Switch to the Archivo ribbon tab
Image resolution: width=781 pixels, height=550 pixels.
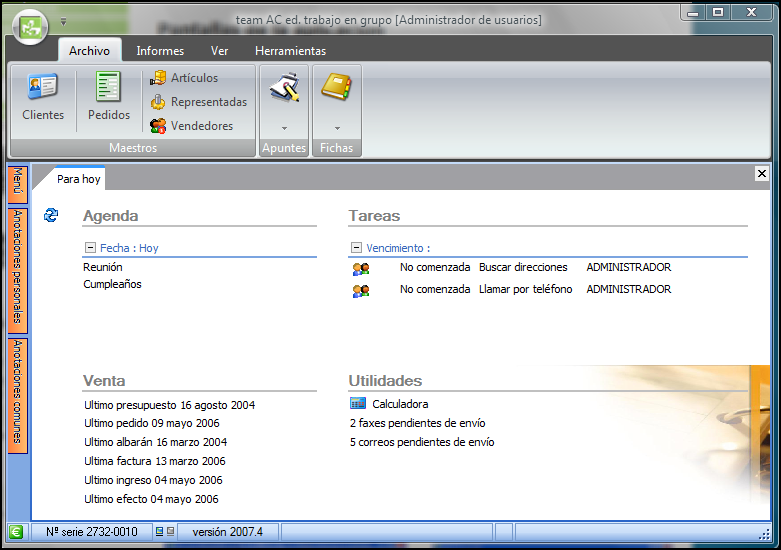point(90,51)
